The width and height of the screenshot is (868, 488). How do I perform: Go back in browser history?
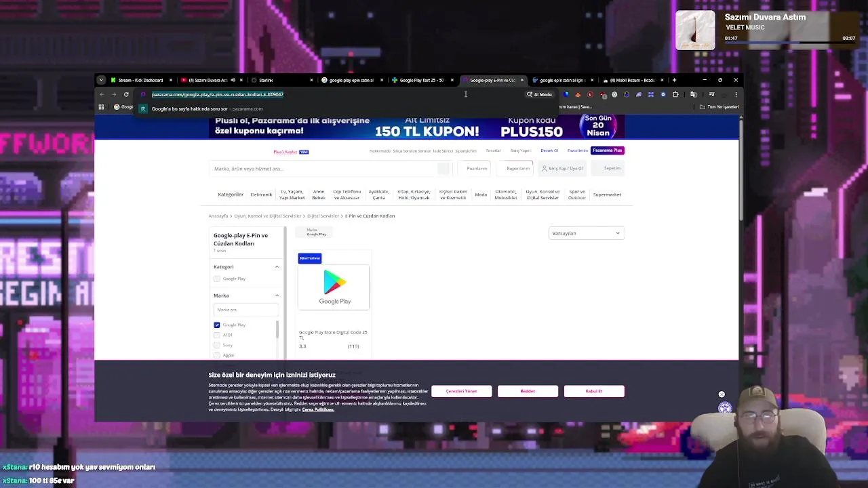point(102,94)
